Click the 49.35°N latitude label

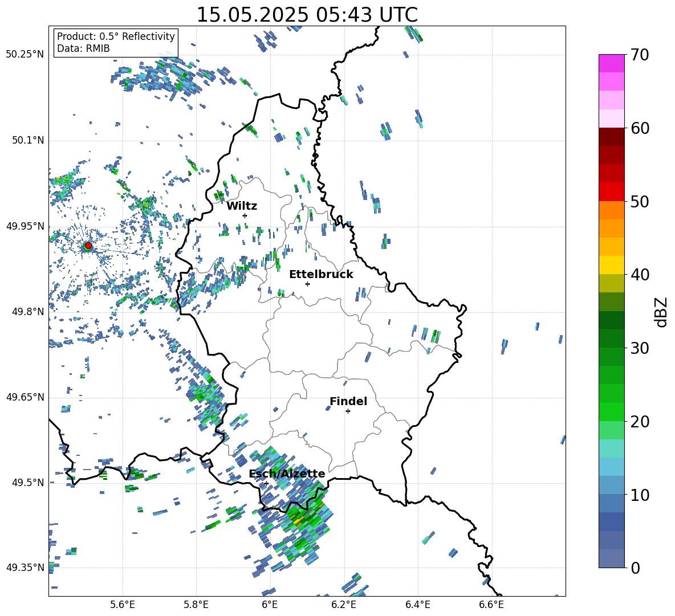[x=25, y=568]
